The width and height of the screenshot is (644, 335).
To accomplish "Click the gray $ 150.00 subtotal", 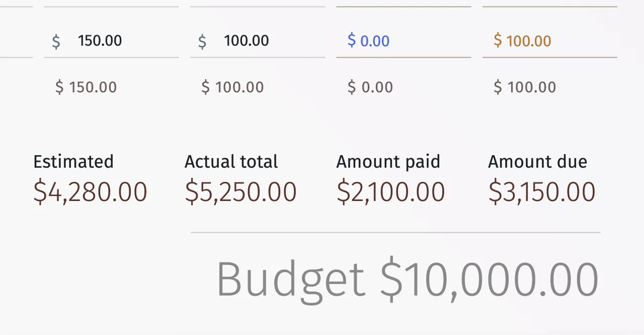I will [86, 87].
